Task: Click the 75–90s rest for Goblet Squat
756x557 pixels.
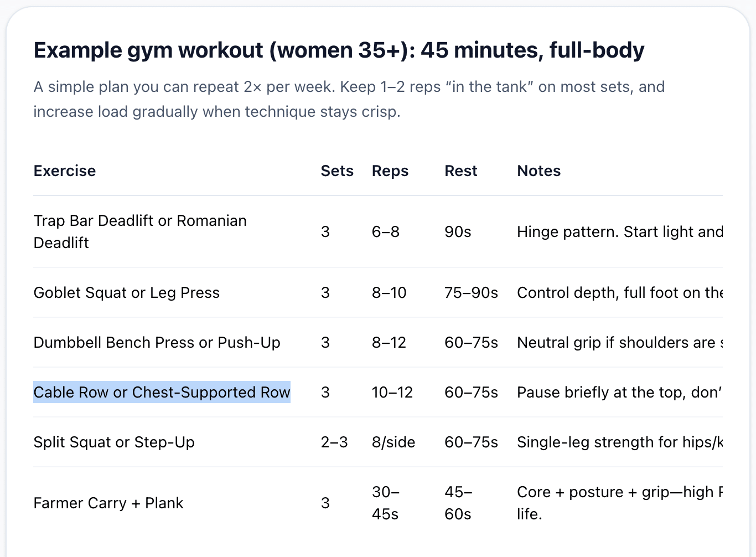Action: point(471,292)
